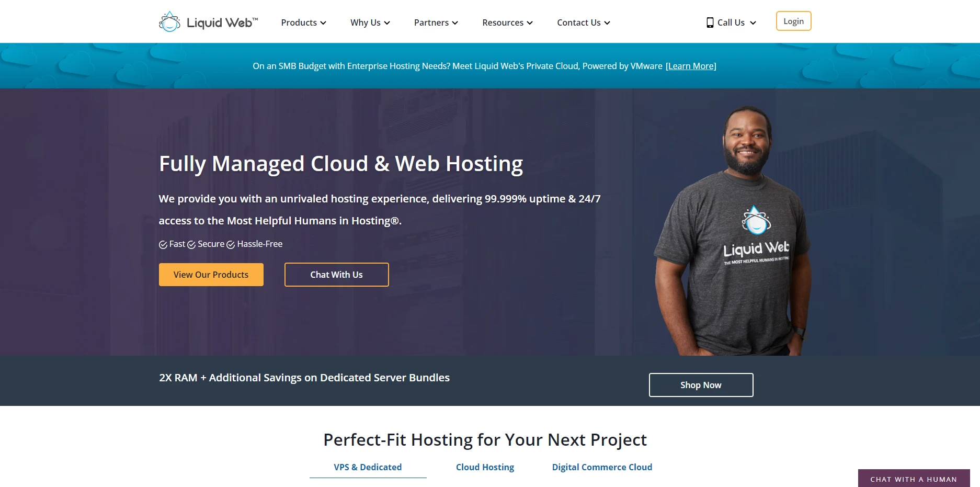Screen dimensions: 980x487
Task: Switch to Digital Commerce Cloud tab
Action: click(x=602, y=467)
